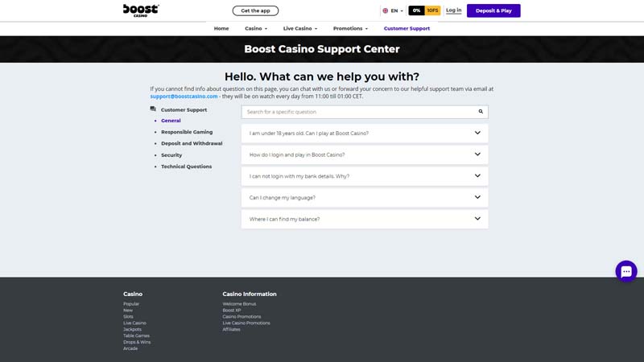Open the Live Casino dropdown menu

[x=299, y=28]
